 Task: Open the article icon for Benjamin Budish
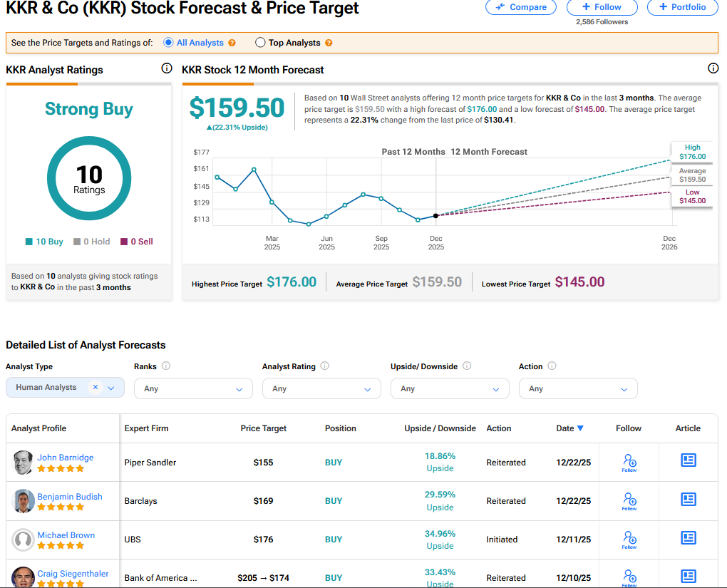(x=688, y=500)
